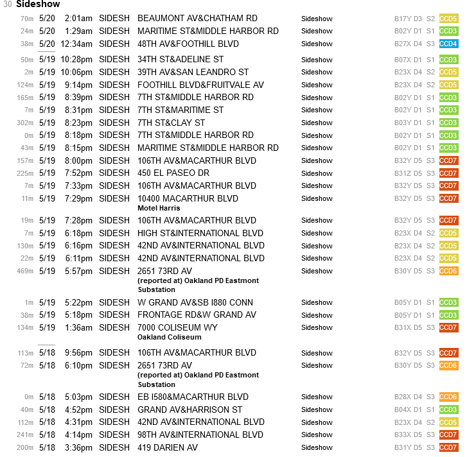Click the 9:14pm timestamp
The width and height of the screenshot is (476, 457).
click(x=78, y=85)
